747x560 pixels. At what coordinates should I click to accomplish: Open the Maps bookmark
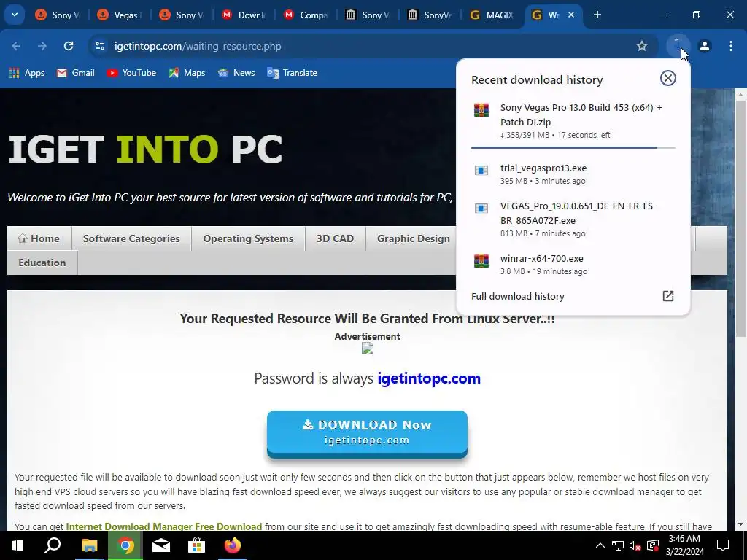187,73
